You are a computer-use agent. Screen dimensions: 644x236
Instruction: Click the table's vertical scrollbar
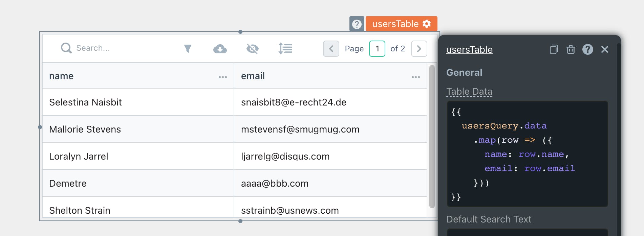[432, 135]
